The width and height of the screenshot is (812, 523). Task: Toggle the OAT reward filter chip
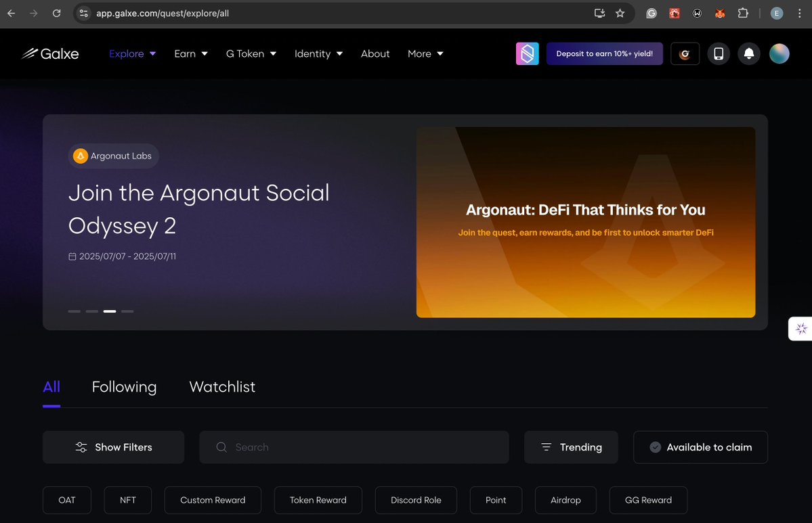pyautogui.click(x=67, y=500)
